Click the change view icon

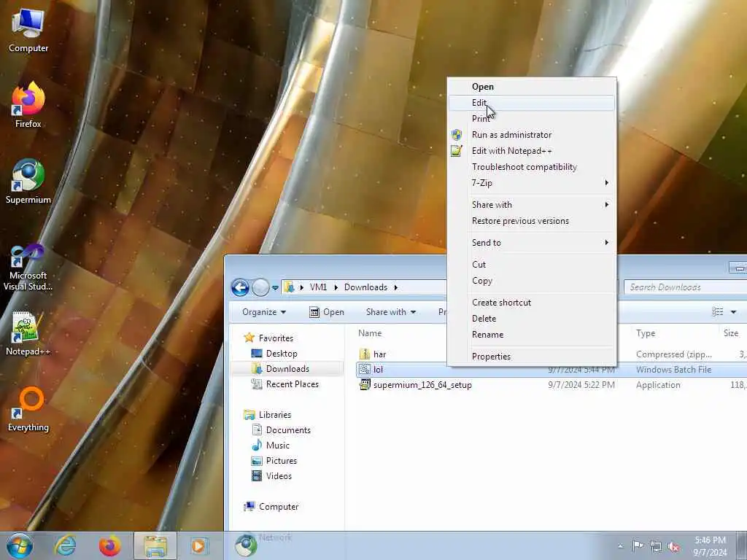(x=717, y=312)
